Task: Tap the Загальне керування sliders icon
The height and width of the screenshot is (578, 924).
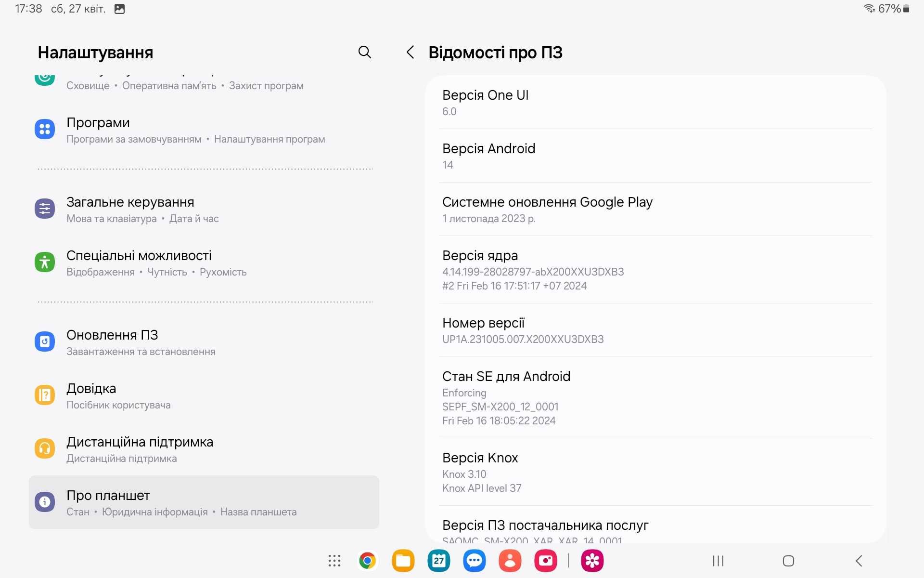Action: click(x=45, y=209)
